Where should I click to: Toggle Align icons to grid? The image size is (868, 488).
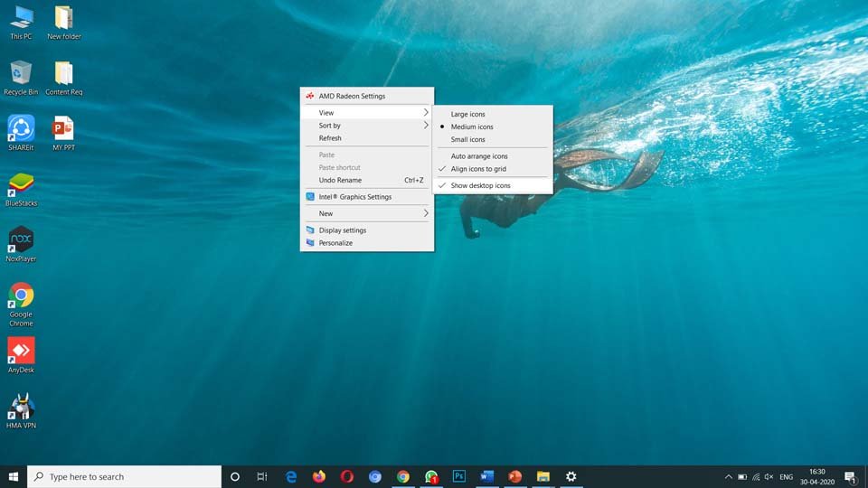pos(478,169)
